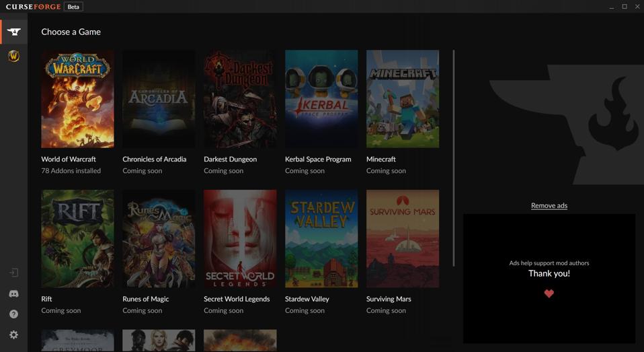Open the Discord icon in sidebar
The width and height of the screenshot is (644, 352).
tap(13, 293)
